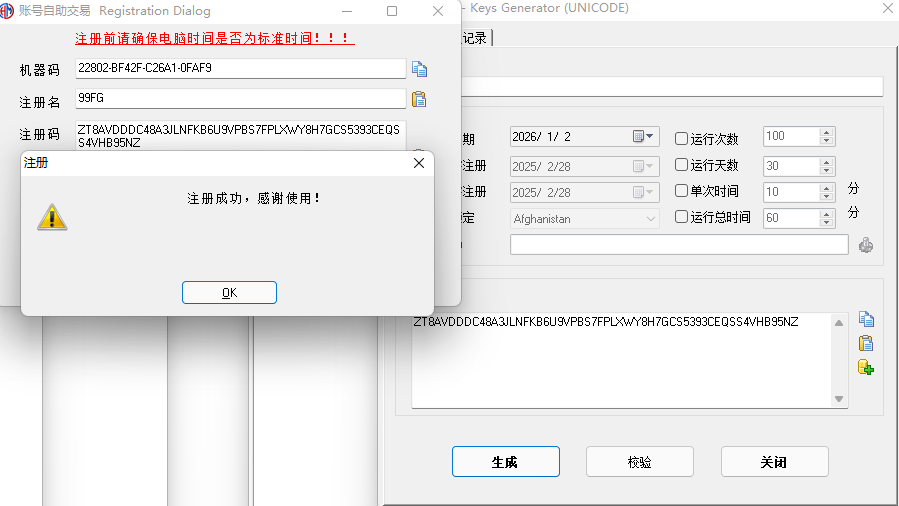Increase the 单次时间 value 10 spinner
899x506 pixels.
tap(826, 188)
